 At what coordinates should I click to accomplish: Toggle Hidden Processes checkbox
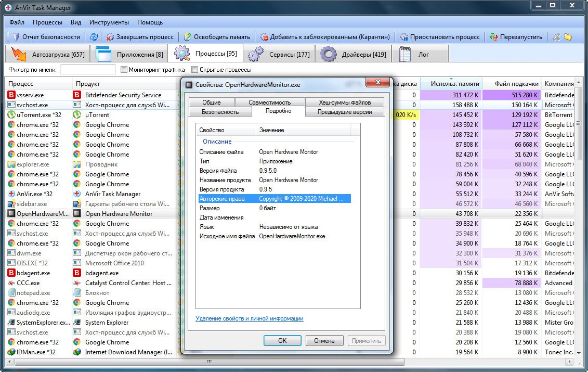(x=194, y=69)
